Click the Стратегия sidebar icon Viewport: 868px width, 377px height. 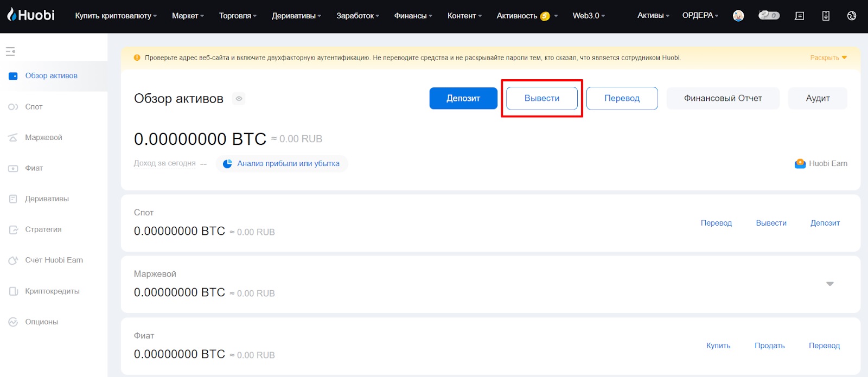click(13, 229)
